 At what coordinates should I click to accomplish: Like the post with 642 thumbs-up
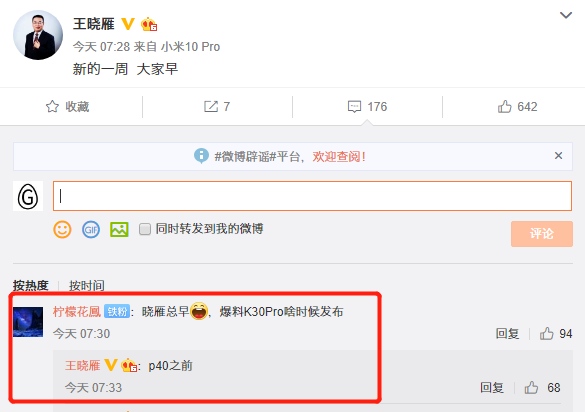coord(504,106)
